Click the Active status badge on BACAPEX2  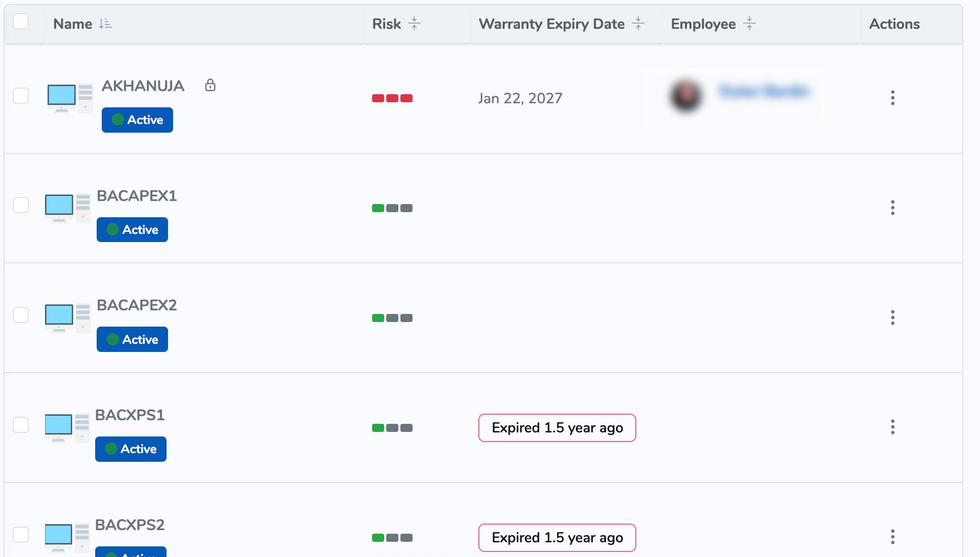click(x=132, y=339)
